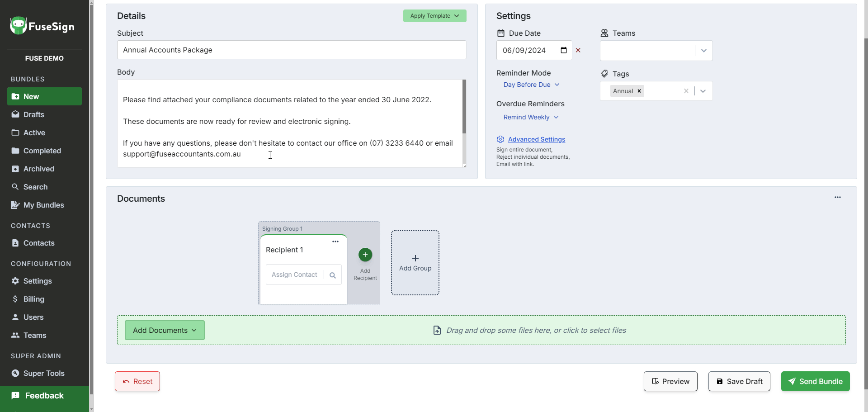868x412 pixels.
Task: Remove the Annual tag
Action: [639, 91]
